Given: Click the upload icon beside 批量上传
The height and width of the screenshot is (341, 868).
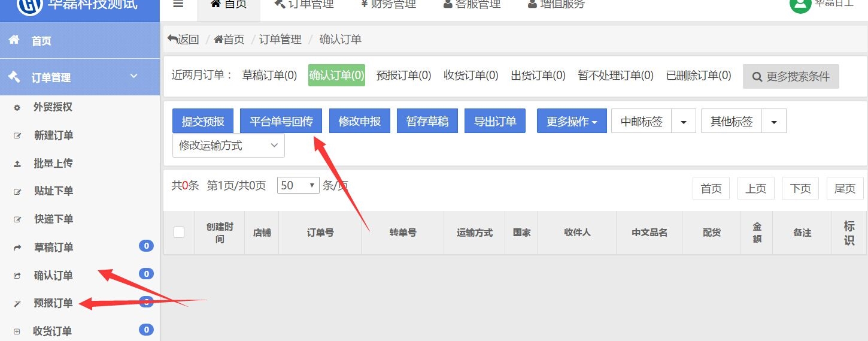Looking at the screenshot, I should (17, 164).
